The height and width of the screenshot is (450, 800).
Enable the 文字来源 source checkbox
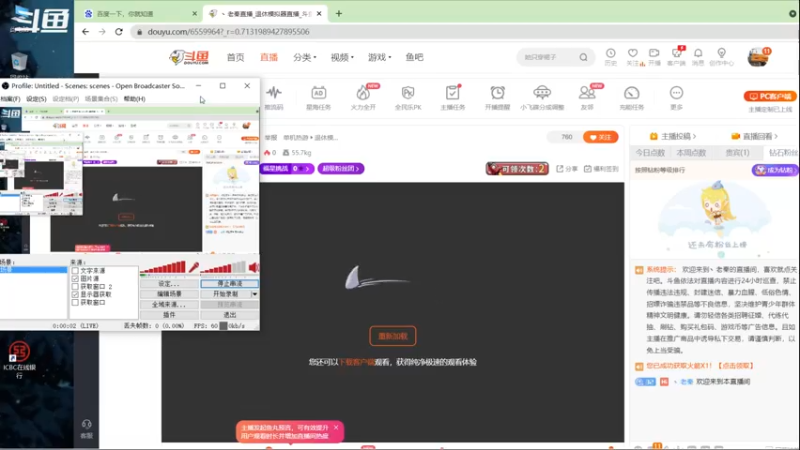pyautogui.click(x=75, y=271)
